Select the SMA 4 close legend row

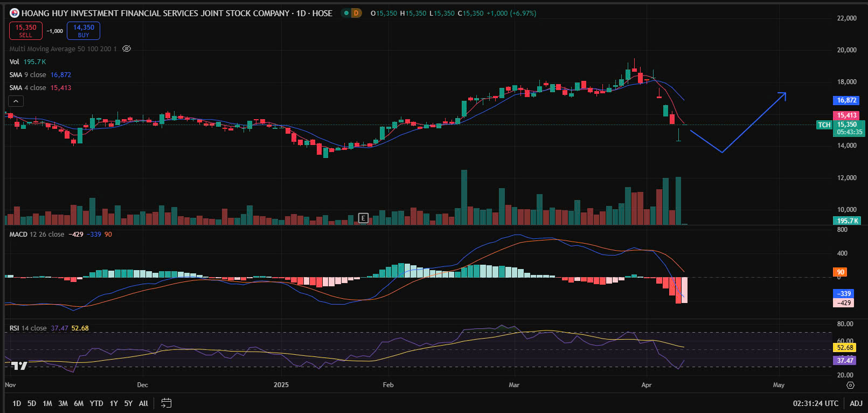tap(40, 88)
